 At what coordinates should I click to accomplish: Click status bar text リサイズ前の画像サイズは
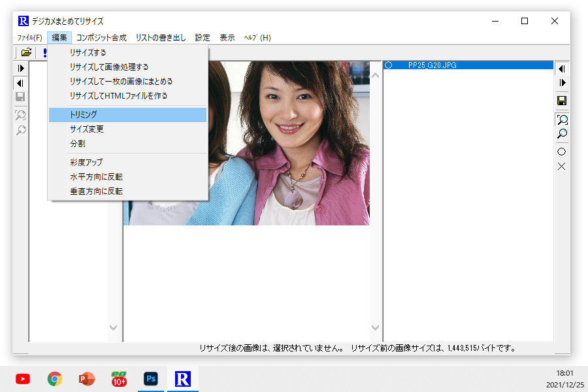pyautogui.click(x=399, y=348)
